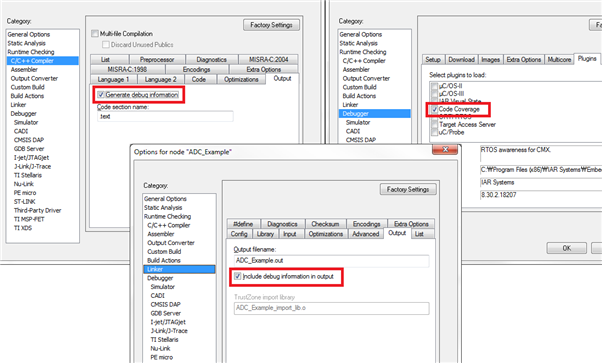
Task: Select Linker in compiler dialog category list
Action: [18, 104]
